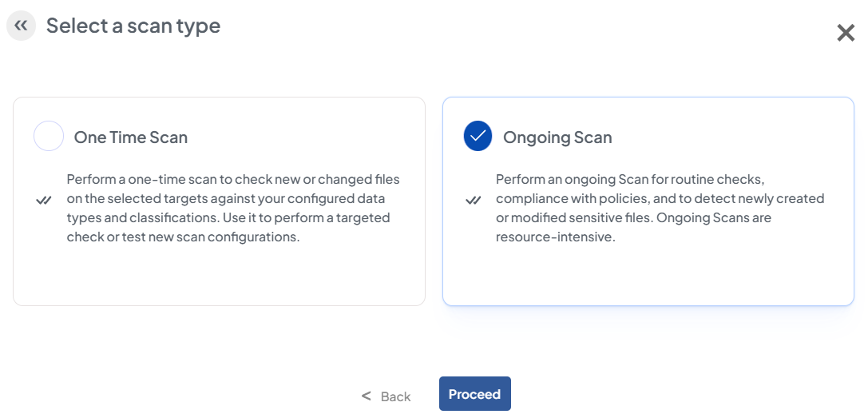The image size is (868, 418).
Task: Click empty space below One Time Scan description
Action: (x=219, y=276)
